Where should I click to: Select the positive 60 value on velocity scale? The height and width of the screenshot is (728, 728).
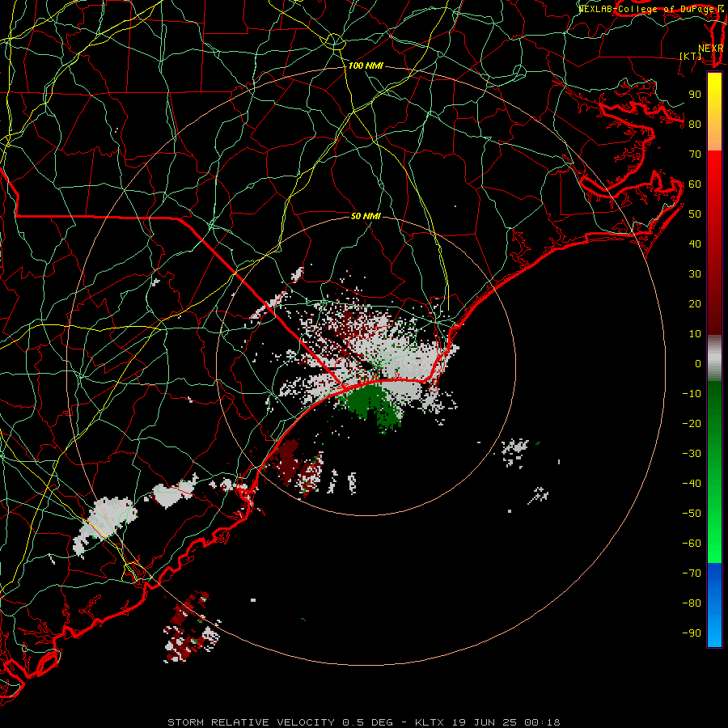[x=695, y=184]
